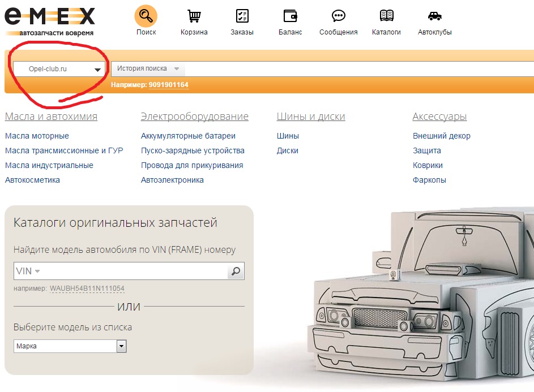The height and width of the screenshot is (392, 534).
Task: Open the Пуско-зарядные устройства link
Action: (x=193, y=150)
